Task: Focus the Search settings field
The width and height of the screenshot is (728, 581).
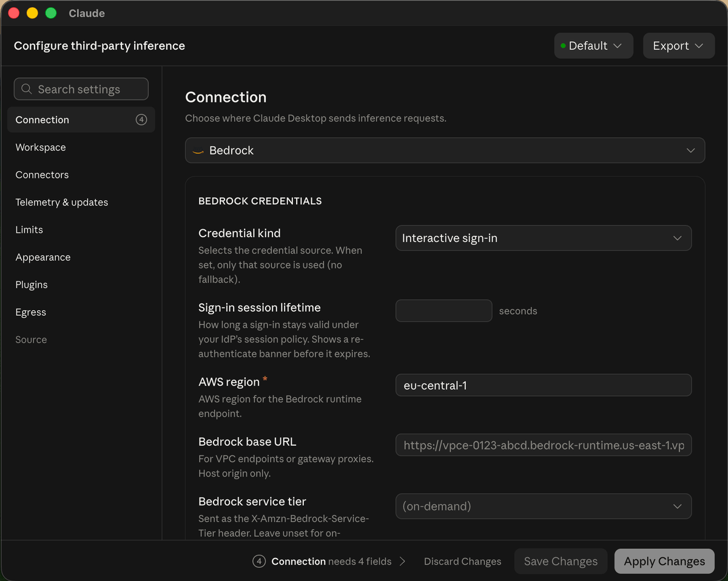Action: point(81,89)
